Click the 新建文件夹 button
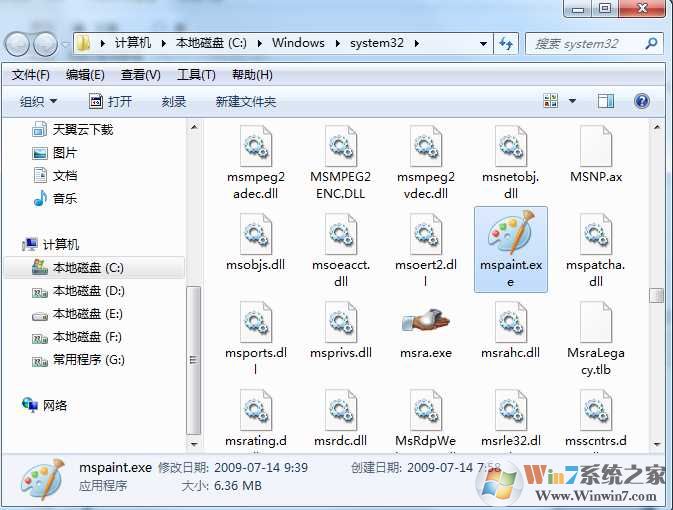The height and width of the screenshot is (510, 673). pos(246,102)
